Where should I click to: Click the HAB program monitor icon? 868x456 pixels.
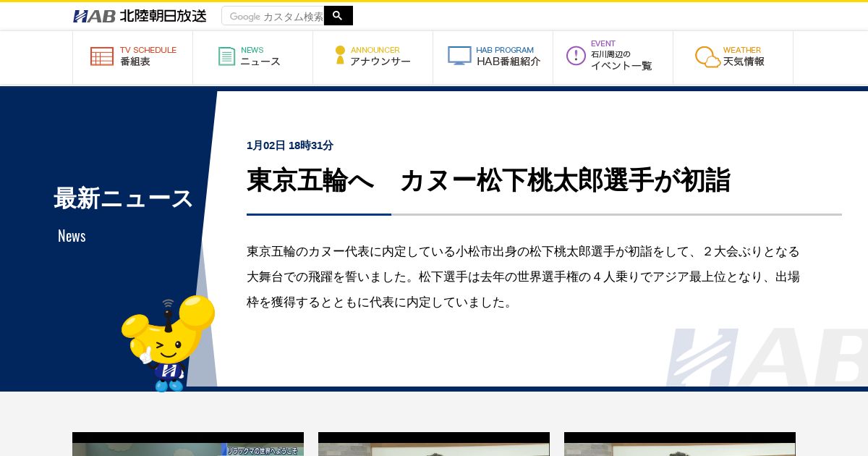coord(459,56)
